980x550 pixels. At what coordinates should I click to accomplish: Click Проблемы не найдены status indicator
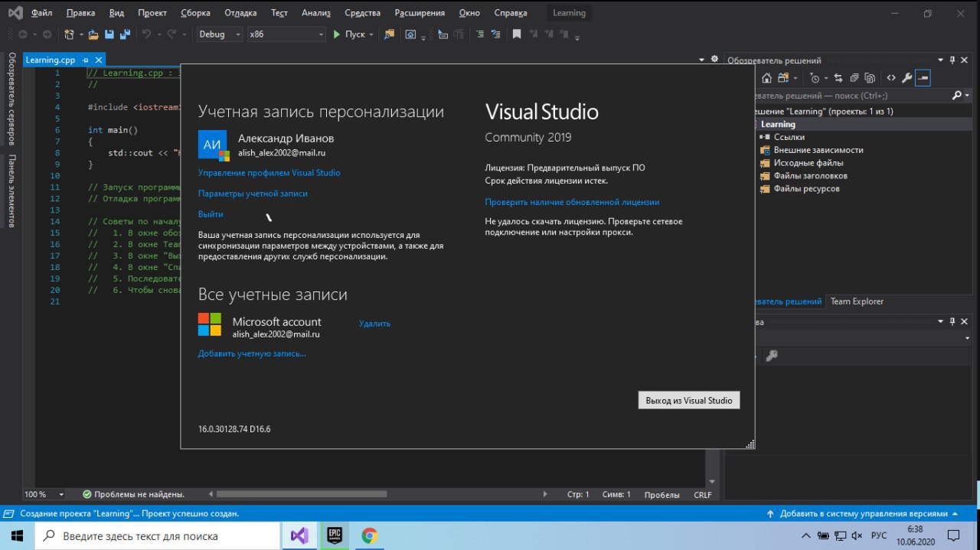(x=134, y=494)
